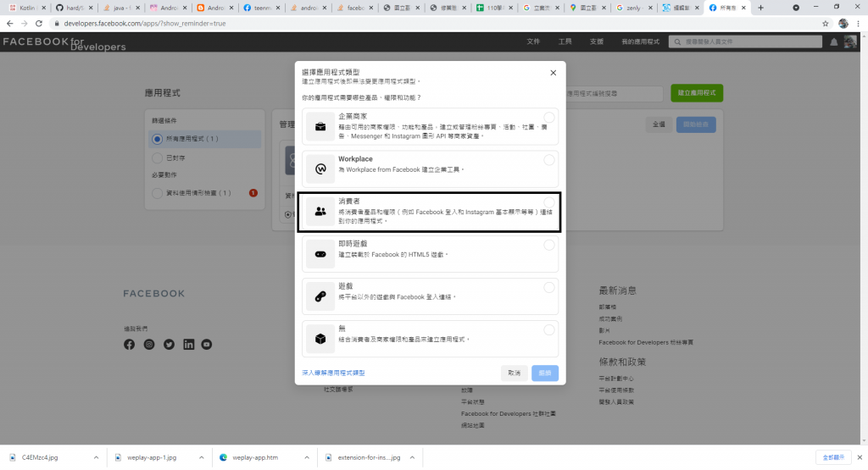
Task: Open the 支援 menu
Action: pos(596,41)
